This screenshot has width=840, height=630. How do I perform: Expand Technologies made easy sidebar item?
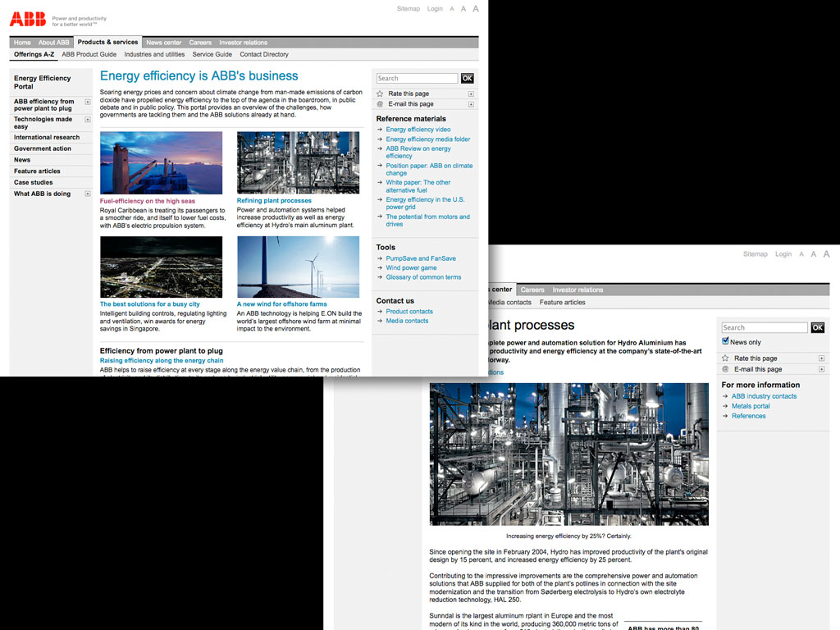[87, 120]
